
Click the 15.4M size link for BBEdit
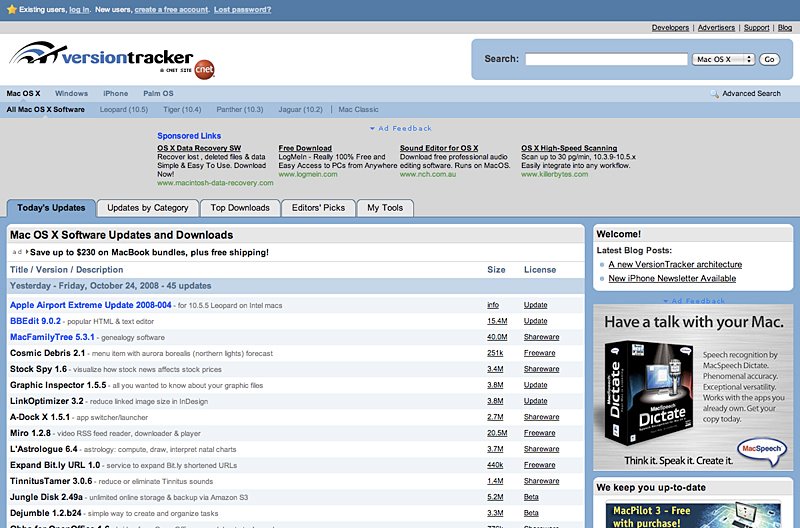click(497, 321)
